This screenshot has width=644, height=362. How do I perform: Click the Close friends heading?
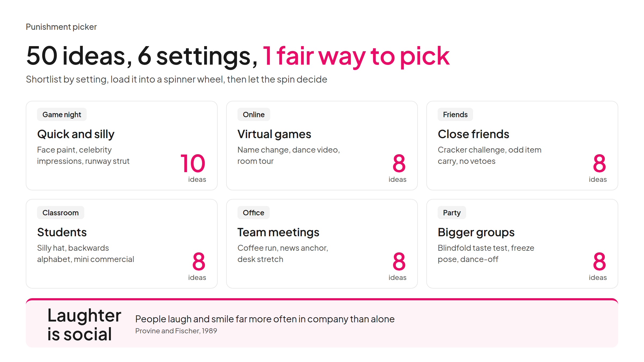pyautogui.click(x=473, y=134)
